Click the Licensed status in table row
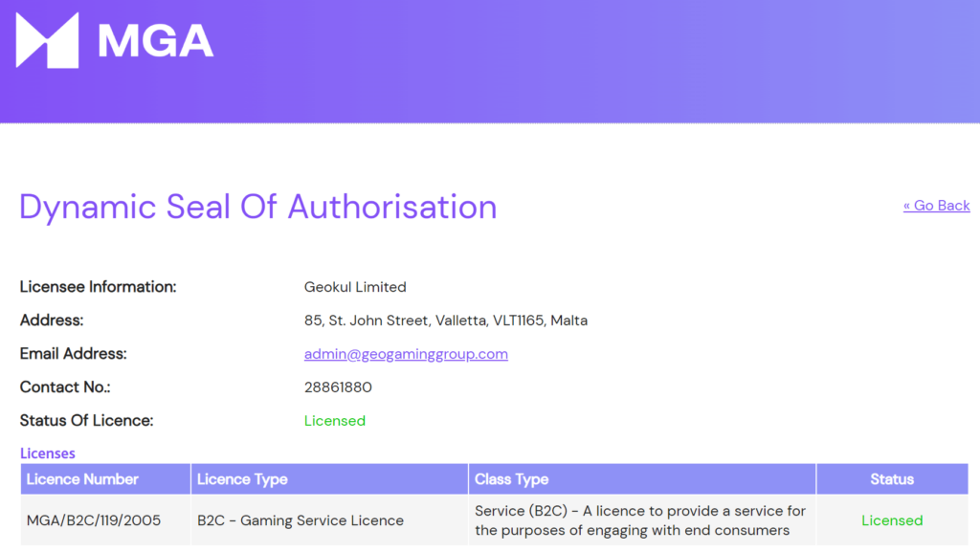Image resolution: width=980 pixels, height=552 pixels. click(x=891, y=520)
